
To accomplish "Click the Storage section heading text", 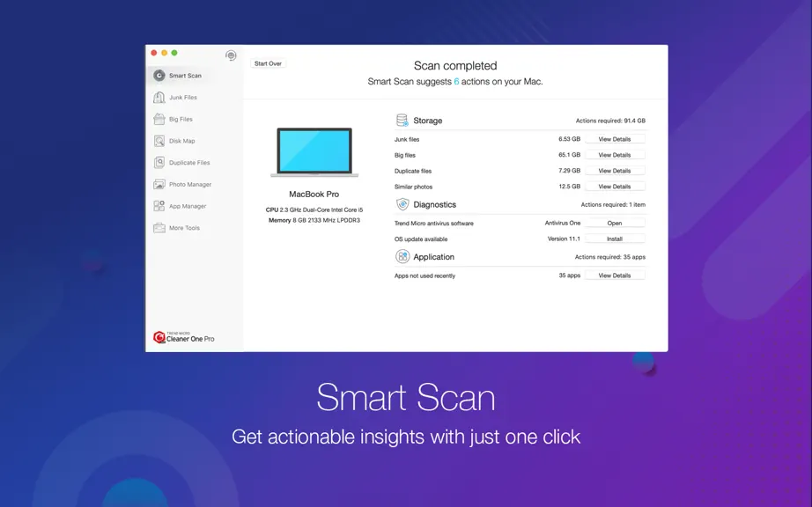I will tap(428, 121).
